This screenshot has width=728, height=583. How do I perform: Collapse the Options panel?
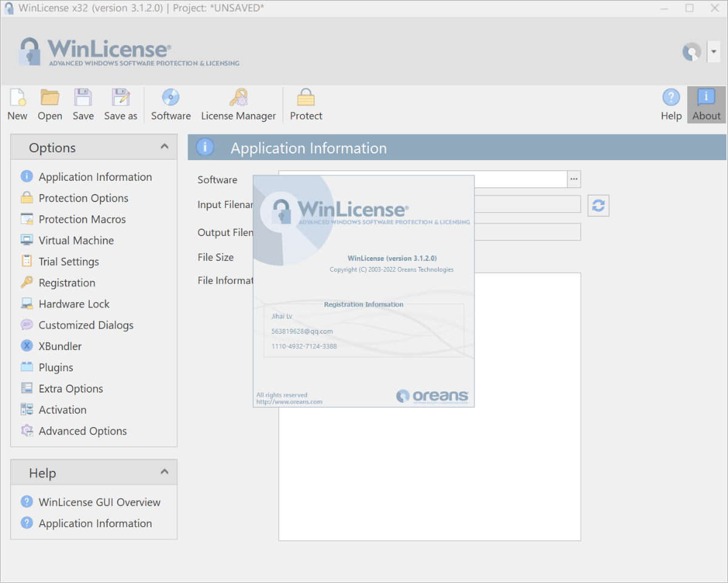164,147
